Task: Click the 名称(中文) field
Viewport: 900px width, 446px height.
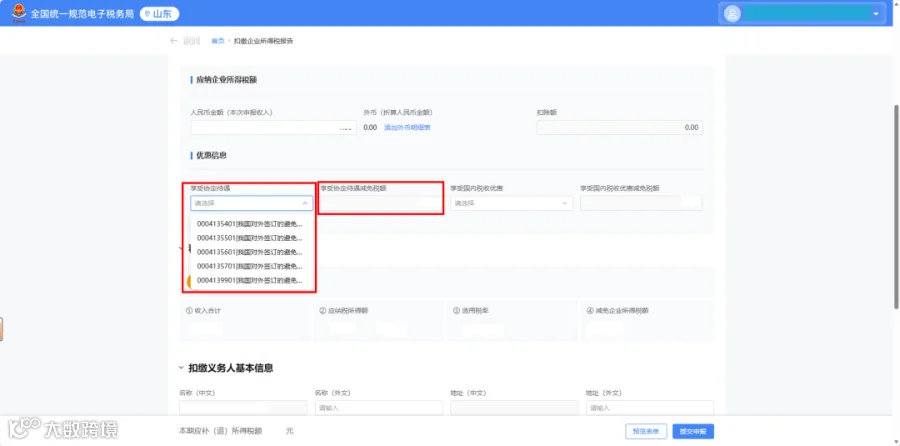Action: click(243, 408)
